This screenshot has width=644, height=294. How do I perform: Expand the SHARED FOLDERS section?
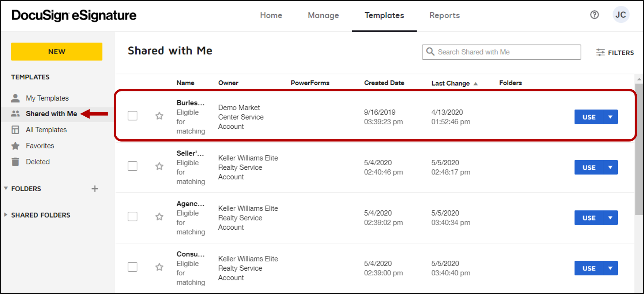pos(6,215)
